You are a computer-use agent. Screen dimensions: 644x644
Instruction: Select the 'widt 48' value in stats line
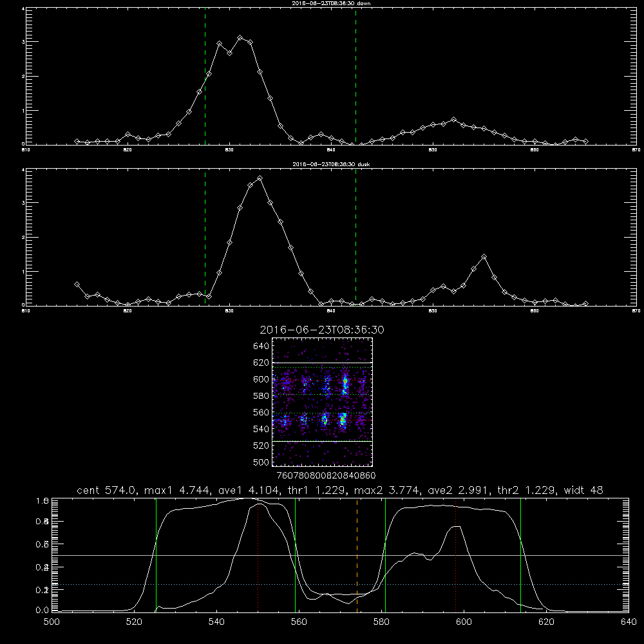pyautogui.click(x=583, y=490)
